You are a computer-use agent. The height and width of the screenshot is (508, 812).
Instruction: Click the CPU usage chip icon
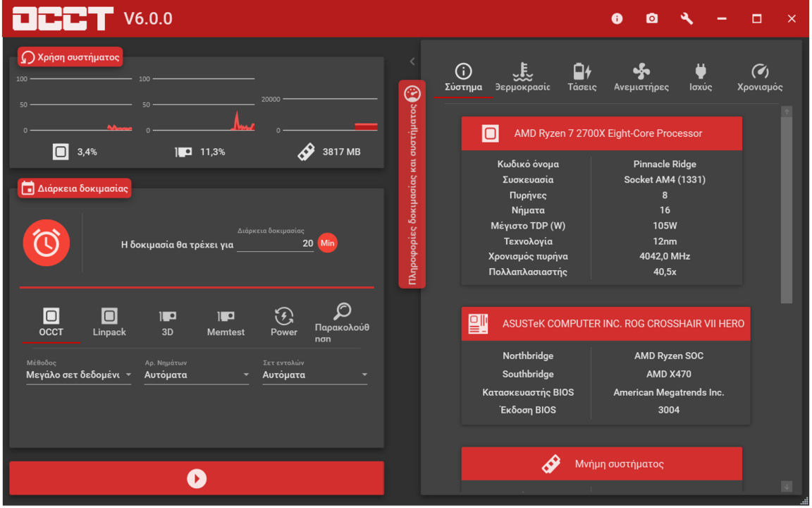click(61, 152)
